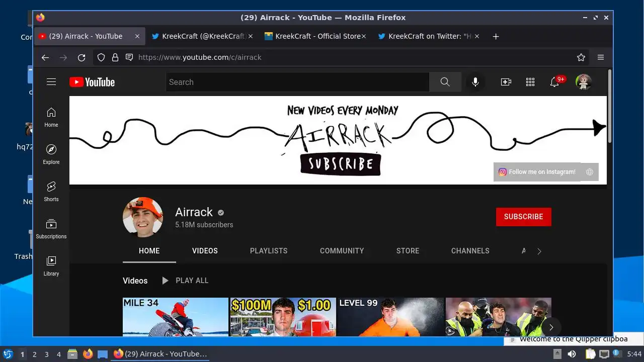Open Subscriptions in sidebar
Screen dimensions: 644x362
(x=51, y=229)
